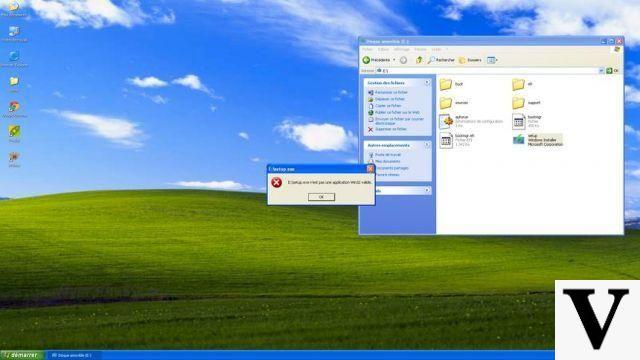The width and height of the screenshot is (640, 360).
Task: Open Poste de travail desktop icon
Action: (x=14, y=34)
